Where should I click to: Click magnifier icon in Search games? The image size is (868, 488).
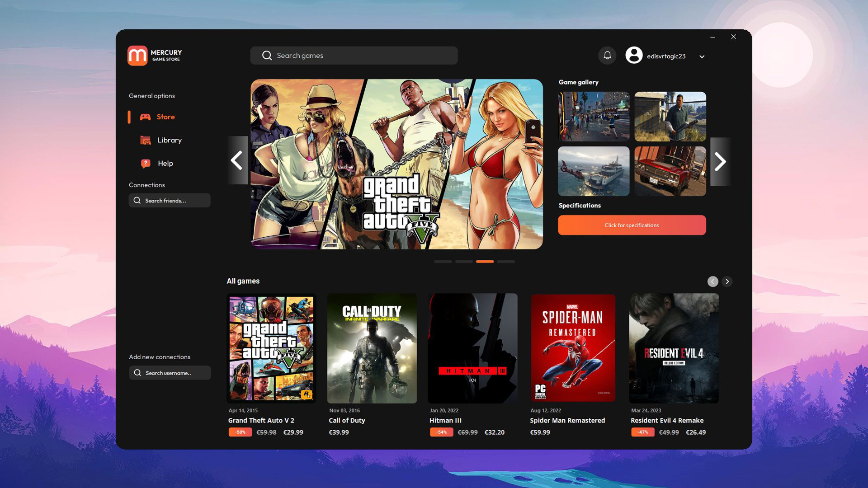[x=267, y=56]
